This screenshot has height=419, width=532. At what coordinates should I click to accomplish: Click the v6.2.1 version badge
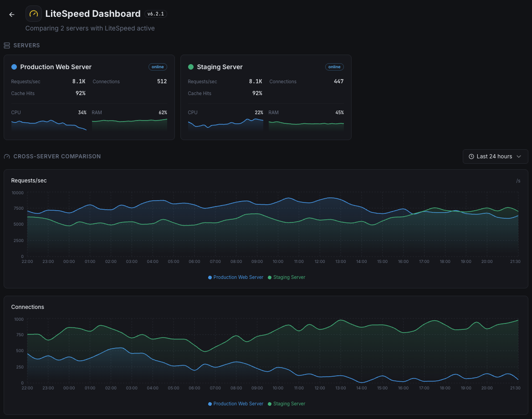click(155, 14)
